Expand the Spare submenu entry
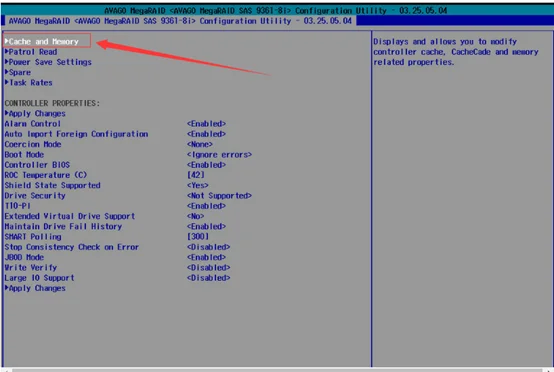 (18, 72)
